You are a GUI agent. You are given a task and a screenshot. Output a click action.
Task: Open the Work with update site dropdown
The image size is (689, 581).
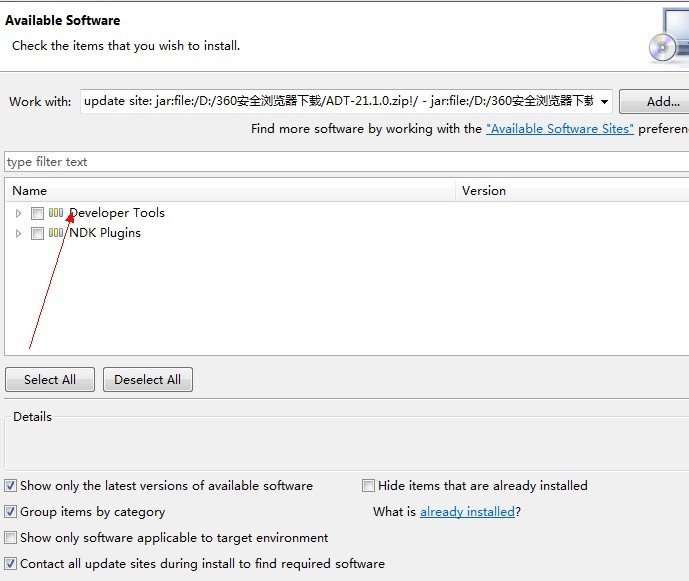603,101
